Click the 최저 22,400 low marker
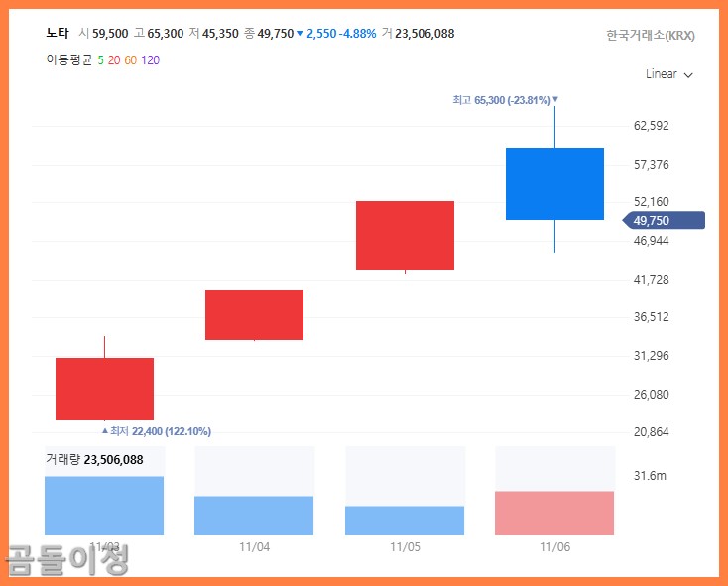Viewport: 728px width, 586px height. point(157,431)
